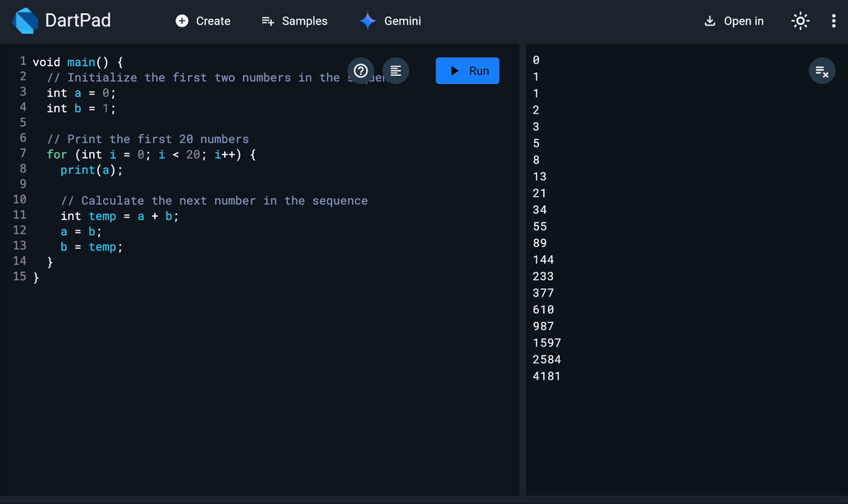Image resolution: width=848 pixels, height=504 pixels.
Task: Open the help documentation via question mark icon
Action: click(x=361, y=71)
